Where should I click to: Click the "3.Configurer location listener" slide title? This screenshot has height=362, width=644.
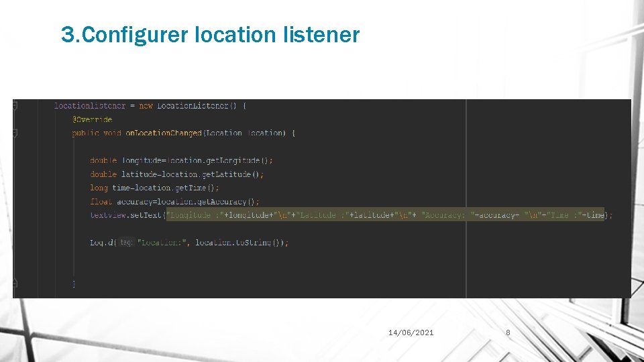point(210,34)
